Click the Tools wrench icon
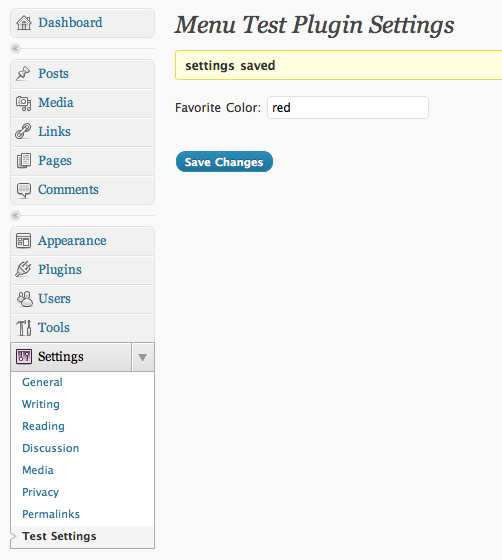The width and height of the screenshot is (502, 560). pos(24,328)
